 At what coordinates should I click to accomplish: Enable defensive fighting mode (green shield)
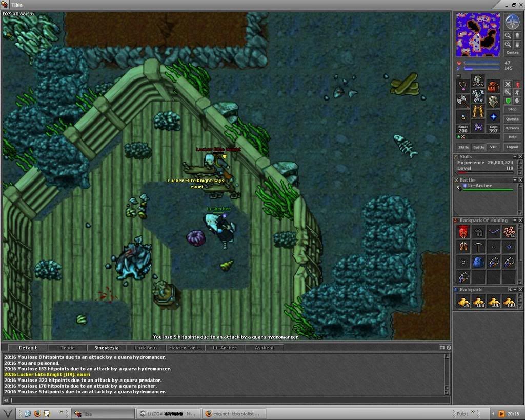(508, 101)
